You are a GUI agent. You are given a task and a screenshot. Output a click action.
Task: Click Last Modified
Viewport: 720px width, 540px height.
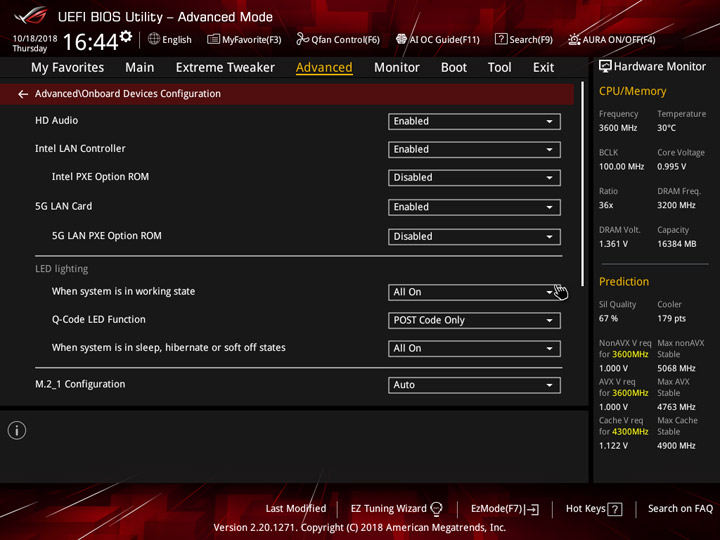tap(296, 509)
